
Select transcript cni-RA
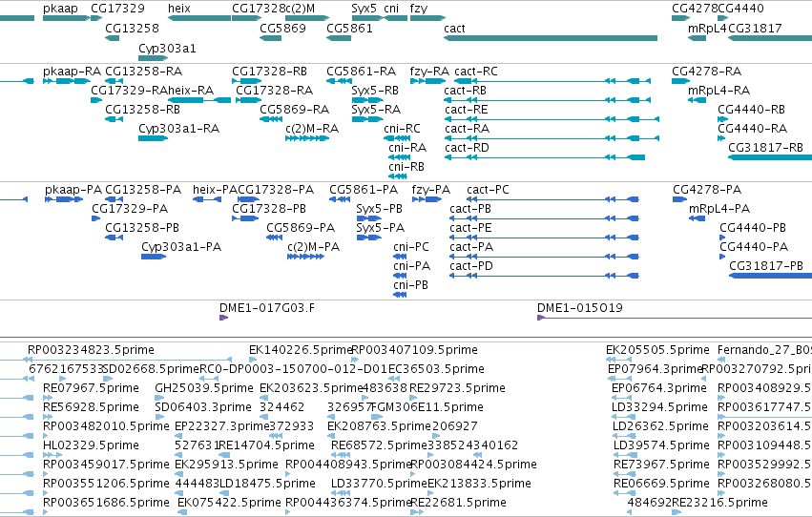tap(399, 157)
